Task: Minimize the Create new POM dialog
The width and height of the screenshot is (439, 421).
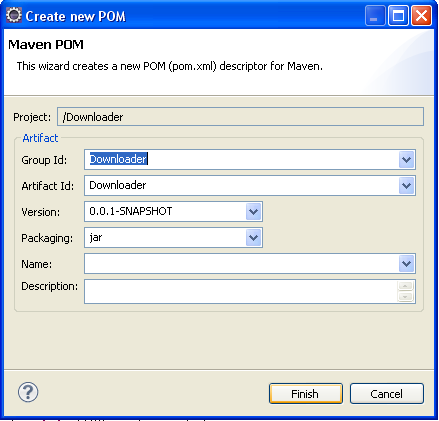Action: click(x=375, y=16)
